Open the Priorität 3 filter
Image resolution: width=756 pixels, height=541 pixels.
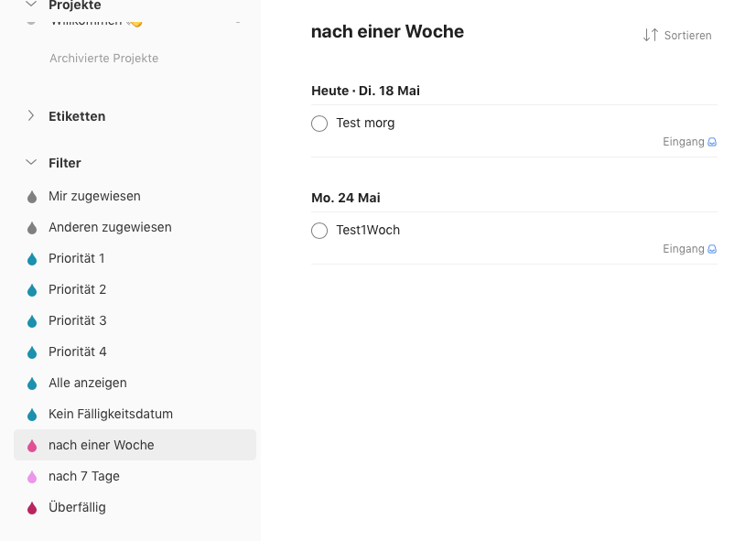(135, 320)
